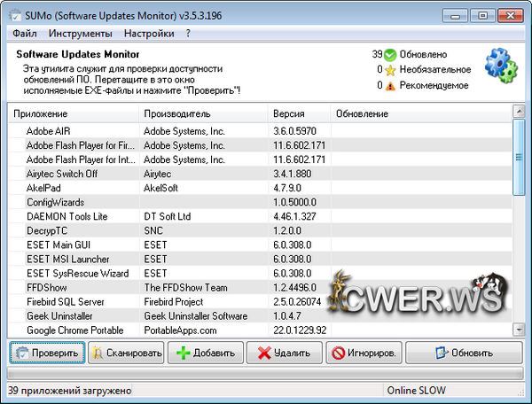Image resolution: width=532 pixels, height=404 pixels.
Task: Click the orange warning recommended updates icon
Action: pos(390,85)
